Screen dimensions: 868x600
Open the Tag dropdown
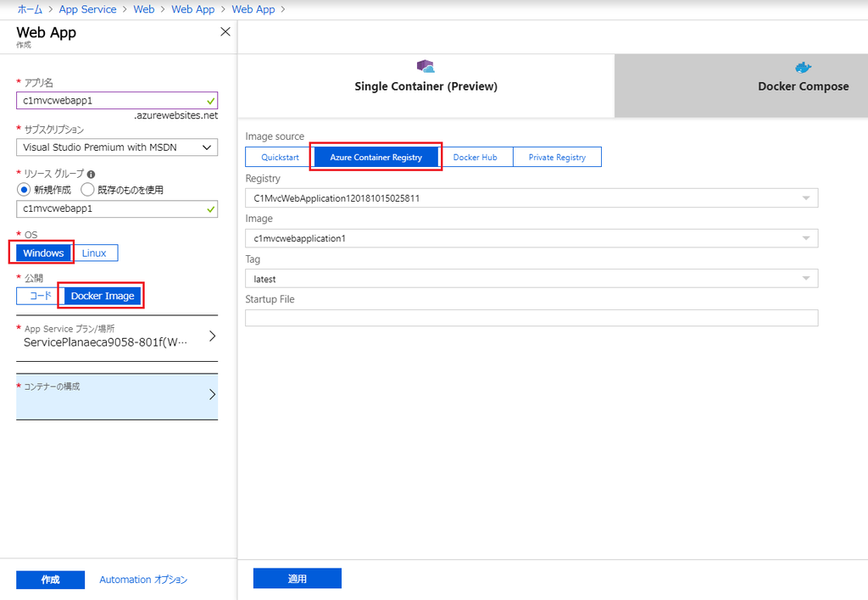531,279
